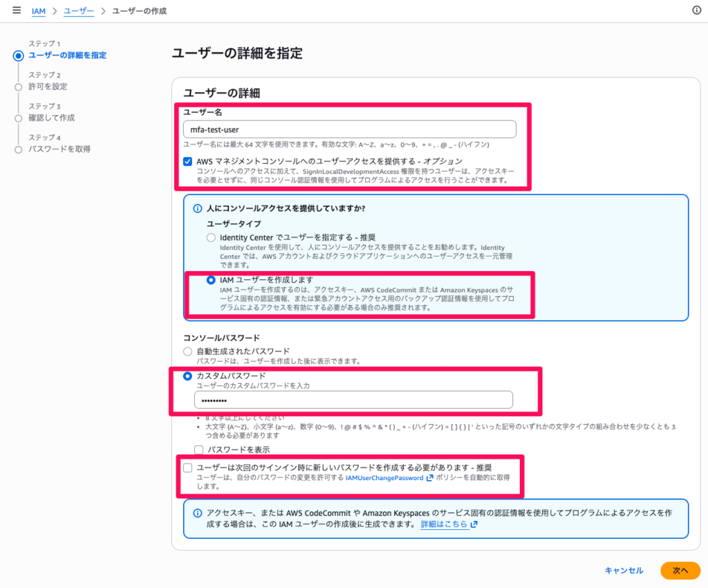This screenshot has width=708, height=588.
Task: Choose 自動生成されたパスワード option
Action: (x=187, y=351)
